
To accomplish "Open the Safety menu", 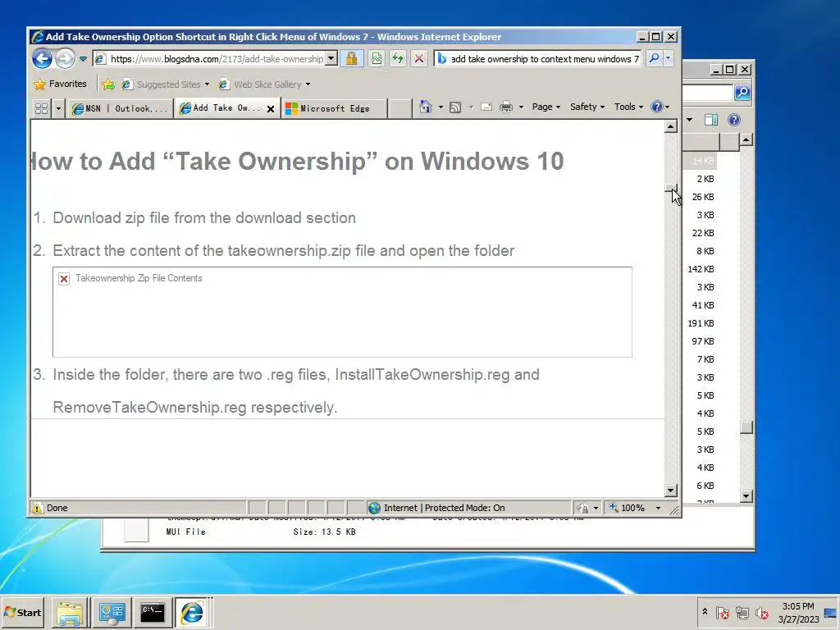I will (587, 107).
